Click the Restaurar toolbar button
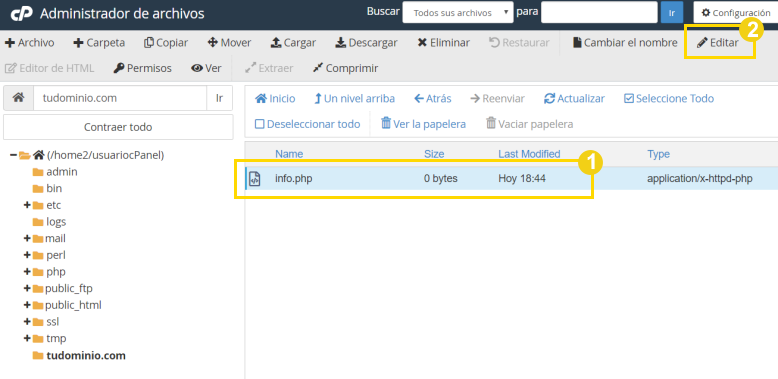The image size is (778, 379). pos(519,43)
